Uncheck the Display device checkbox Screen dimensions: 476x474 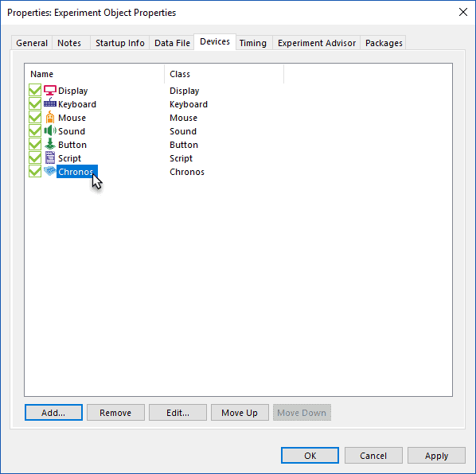coord(35,91)
